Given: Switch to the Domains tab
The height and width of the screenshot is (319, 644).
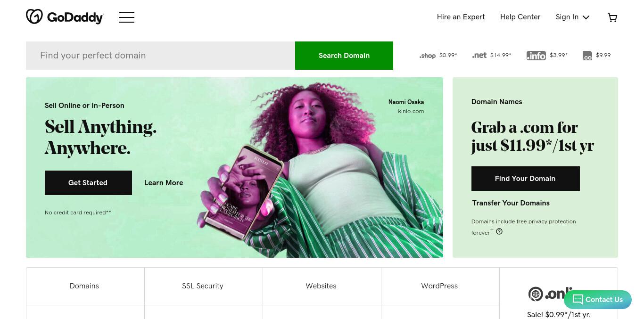Looking at the screenshot, I should (85, 286).
